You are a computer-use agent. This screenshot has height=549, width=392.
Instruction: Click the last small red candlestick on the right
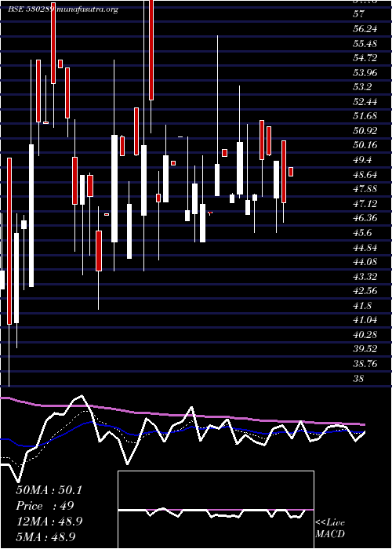[291, 172]
